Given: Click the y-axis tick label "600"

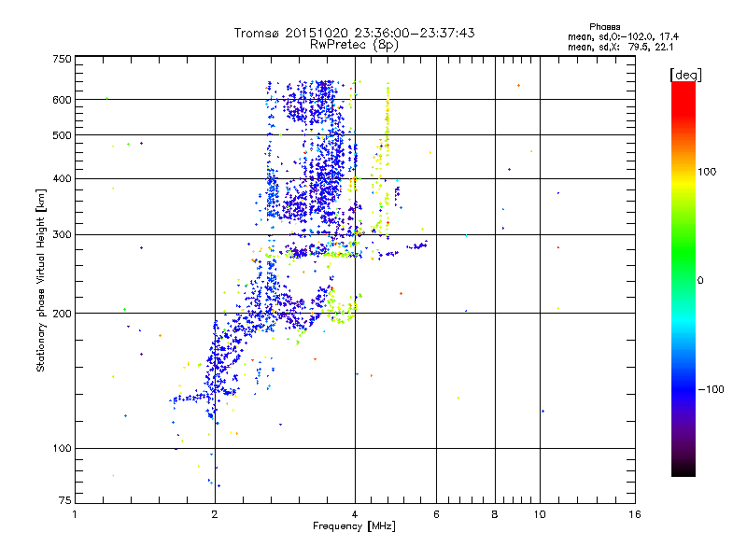Looking at the screenshot, I should pos(62,100).
